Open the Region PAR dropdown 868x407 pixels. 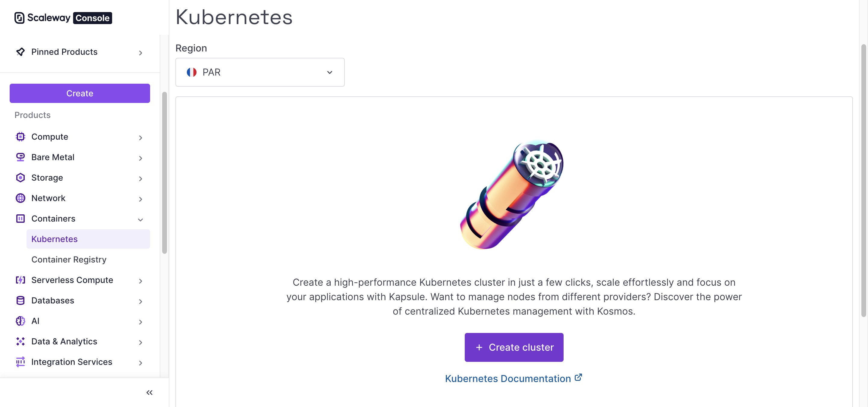pos(260,72)
